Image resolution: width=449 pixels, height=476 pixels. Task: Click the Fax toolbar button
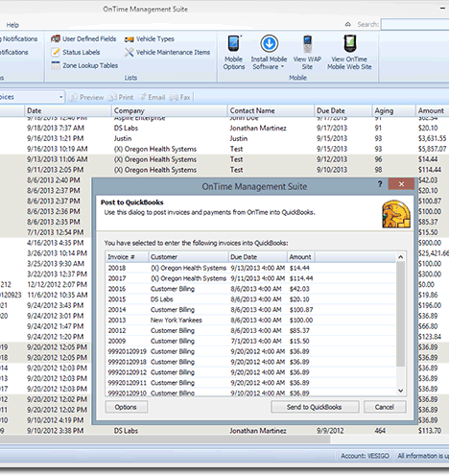pyautogui.click(x=180, y=97)
